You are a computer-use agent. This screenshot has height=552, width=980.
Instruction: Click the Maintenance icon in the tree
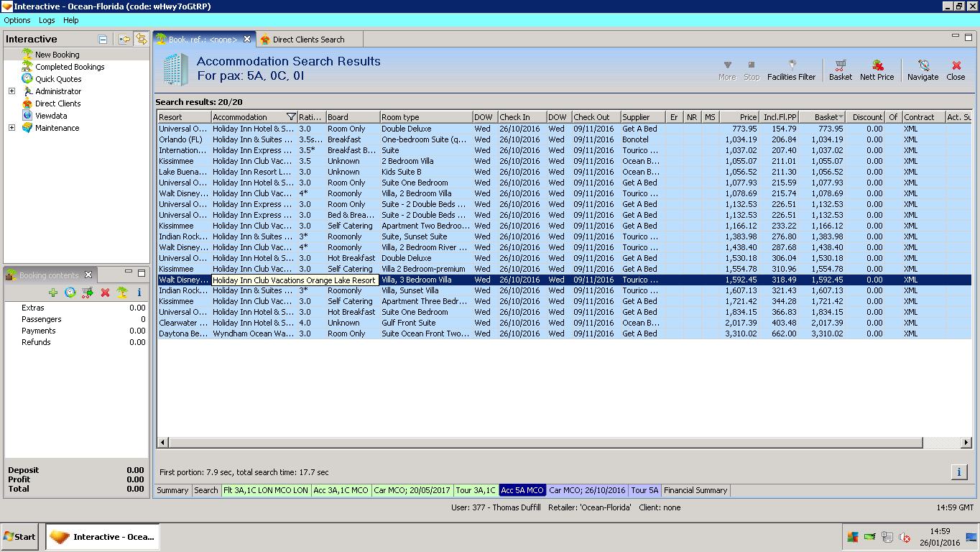point(27,128)
